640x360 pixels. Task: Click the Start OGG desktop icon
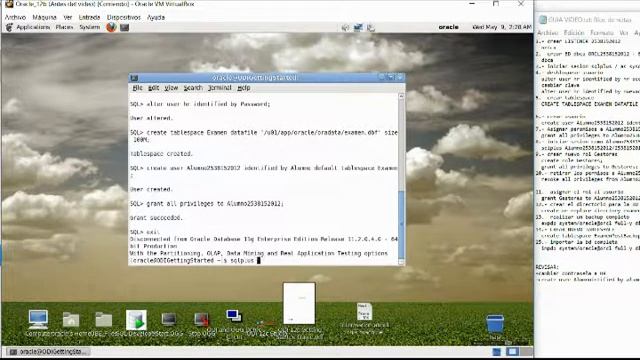(x=169, y=319)
